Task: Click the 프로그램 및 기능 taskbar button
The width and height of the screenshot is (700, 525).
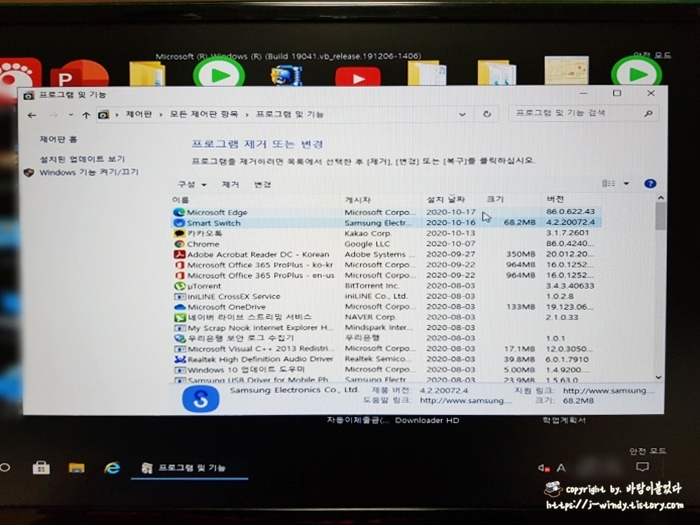Action: coord(189,468)
